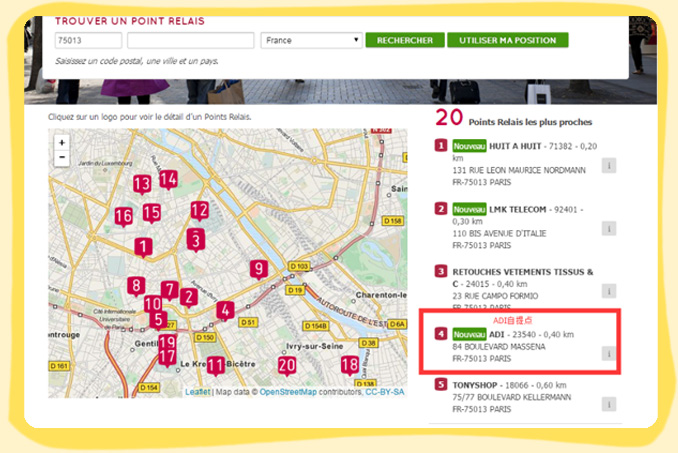The height and width of the screenshot is (453, 678).
Task: Open info icon for ADI relay
Action: 609,354
